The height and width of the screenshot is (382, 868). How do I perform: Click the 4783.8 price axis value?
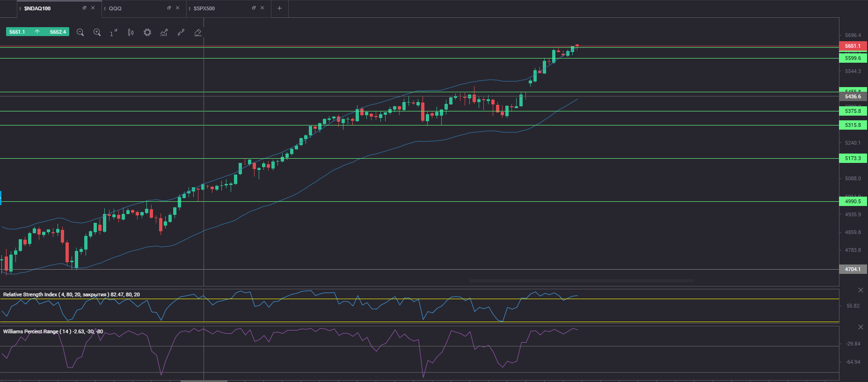pyautogui.click(x=853, y=250)
